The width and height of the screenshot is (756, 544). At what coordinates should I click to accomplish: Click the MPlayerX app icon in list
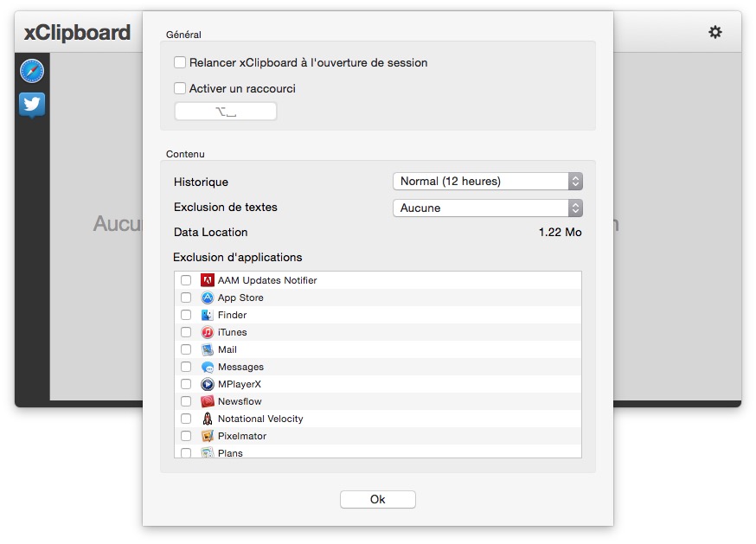[x=208, y=384]
